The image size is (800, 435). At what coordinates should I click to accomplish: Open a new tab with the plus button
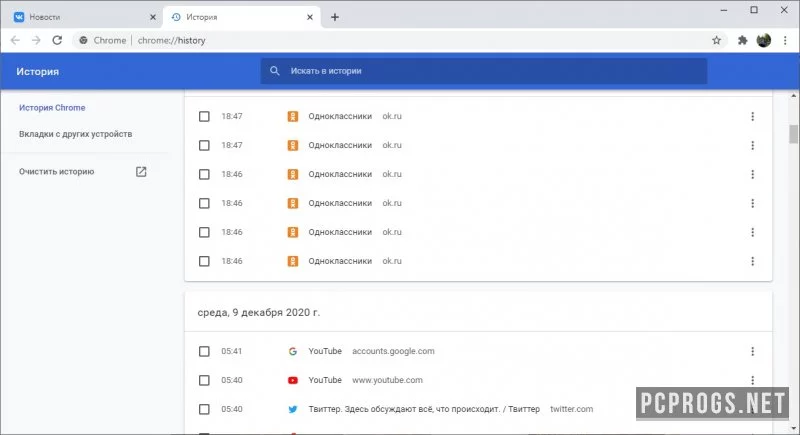pyautogui.click(x=335, y=17)
